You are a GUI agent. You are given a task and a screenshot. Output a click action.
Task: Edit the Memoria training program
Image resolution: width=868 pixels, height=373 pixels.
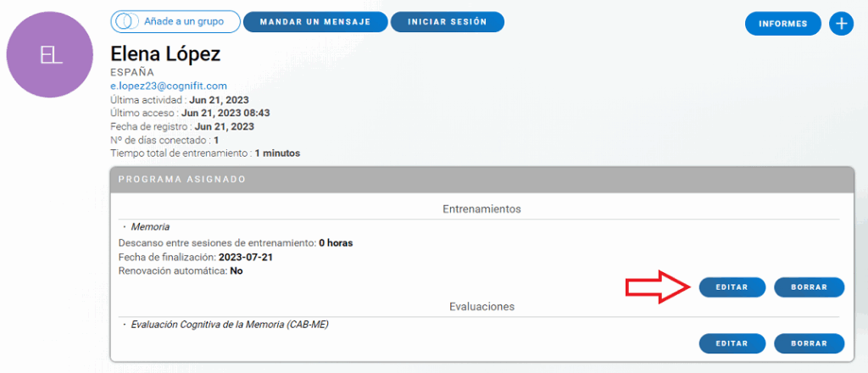(x=732, y=287)
